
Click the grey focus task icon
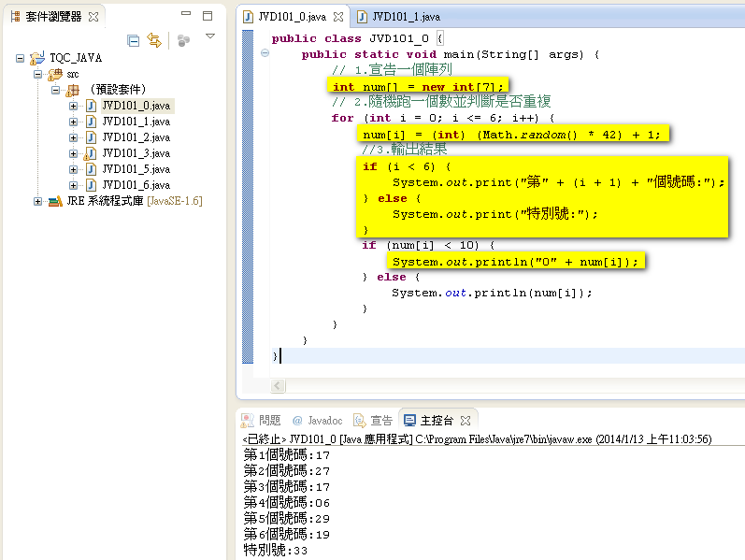click(x=183, y=41)
